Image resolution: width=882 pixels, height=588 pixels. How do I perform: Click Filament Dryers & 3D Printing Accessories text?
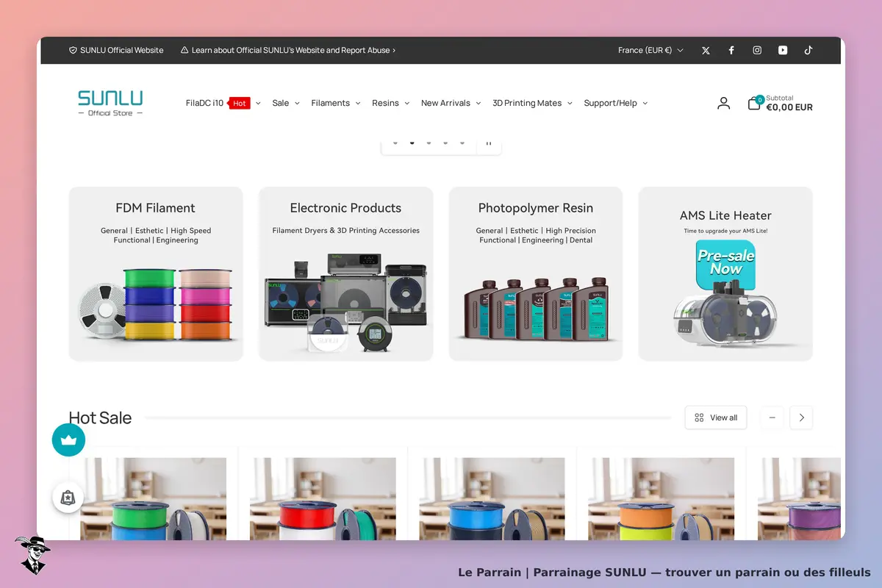click(345, 231)
